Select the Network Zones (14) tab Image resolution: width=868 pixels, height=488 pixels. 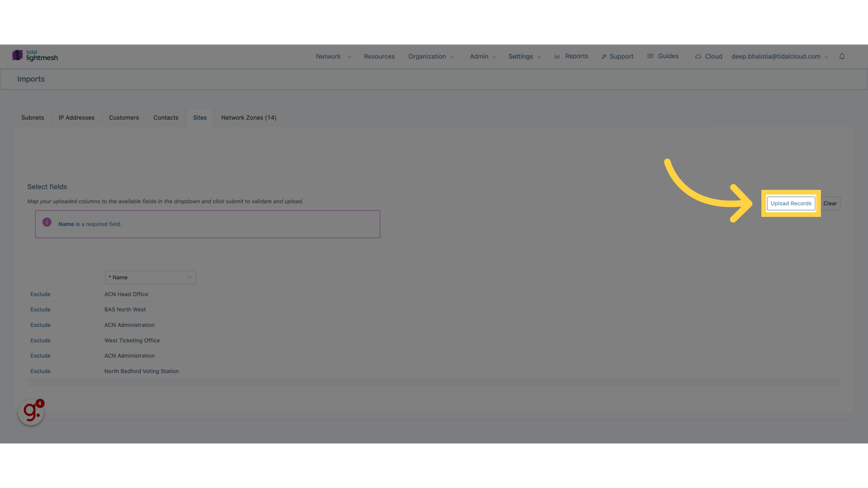[x=249, y=117]
